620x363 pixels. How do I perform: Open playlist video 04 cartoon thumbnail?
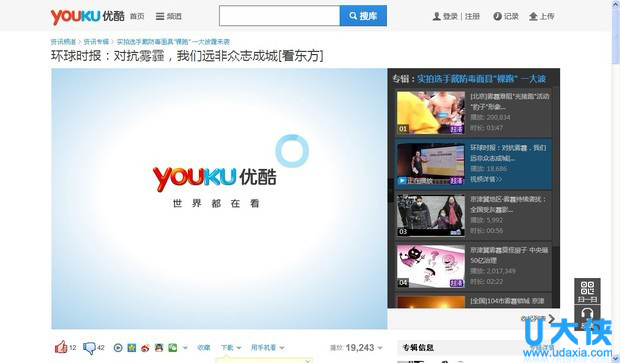[431, 266]
